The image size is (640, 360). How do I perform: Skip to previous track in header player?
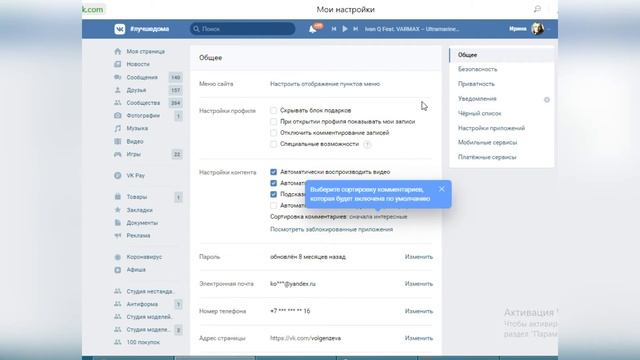(334, 29)
